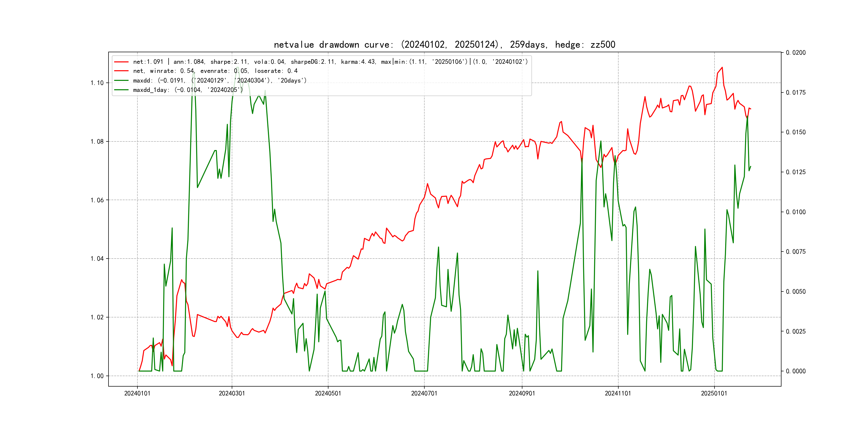
Task: Click the green maxdd legend line swatch
Action: coord(121,80)
